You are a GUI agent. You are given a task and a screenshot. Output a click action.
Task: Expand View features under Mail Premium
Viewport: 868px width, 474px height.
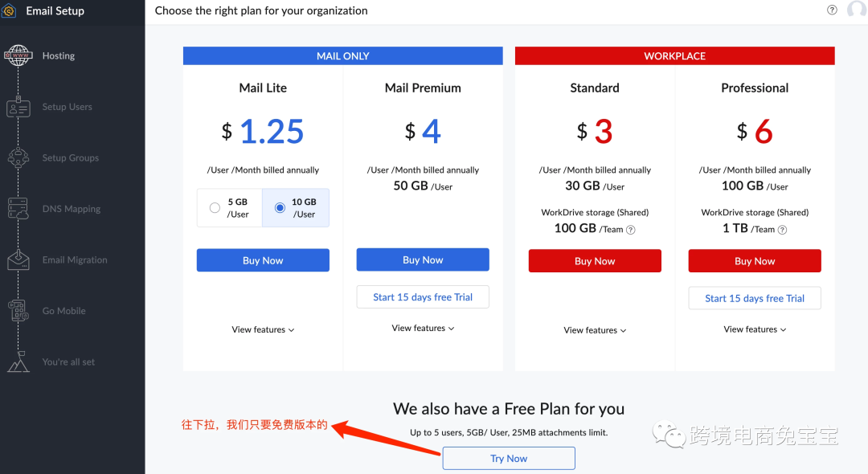point(423,328)
